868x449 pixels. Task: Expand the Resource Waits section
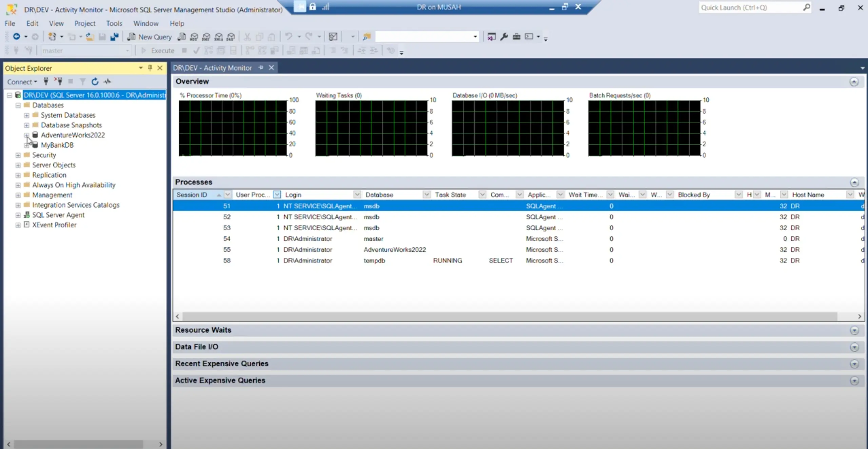pos(854,330)
